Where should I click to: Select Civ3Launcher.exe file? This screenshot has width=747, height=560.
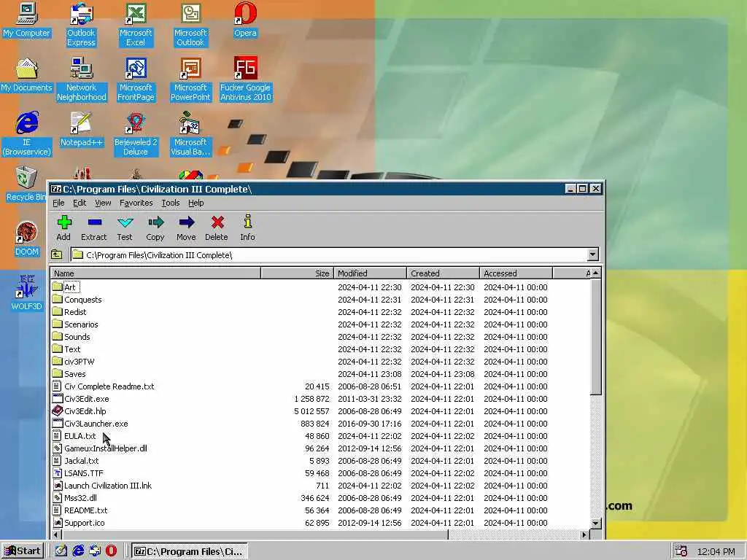pyautogui.click(x=96, y=424)
